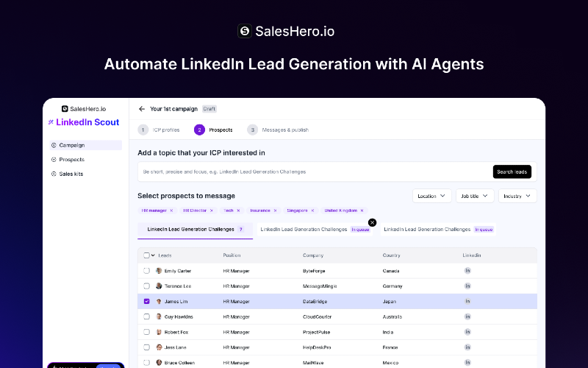588x368 pixels.
Task: Toggle the select-all Leads checkbox
Action: point(146,255)
